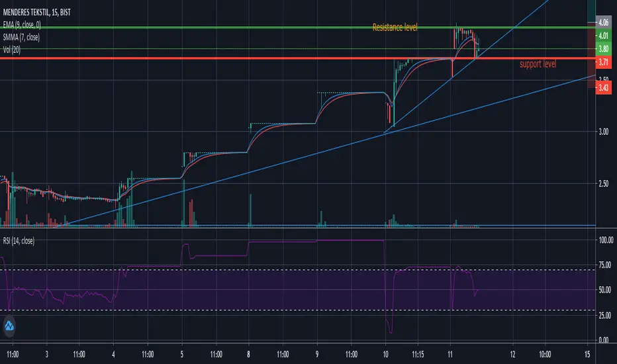Click the date label 12 on time axis
Image resolution: width=617 pixels, height=364 pixels.
(x=512, y=355)
